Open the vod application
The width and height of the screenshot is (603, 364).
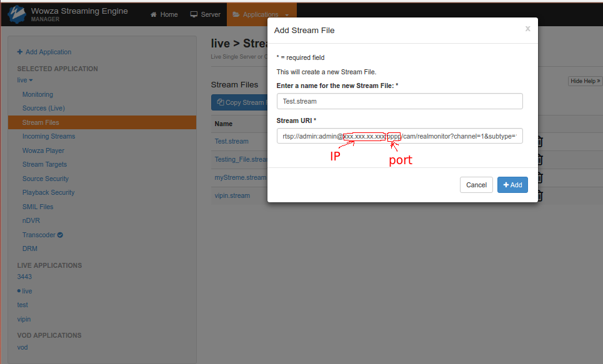click(22, 347)
